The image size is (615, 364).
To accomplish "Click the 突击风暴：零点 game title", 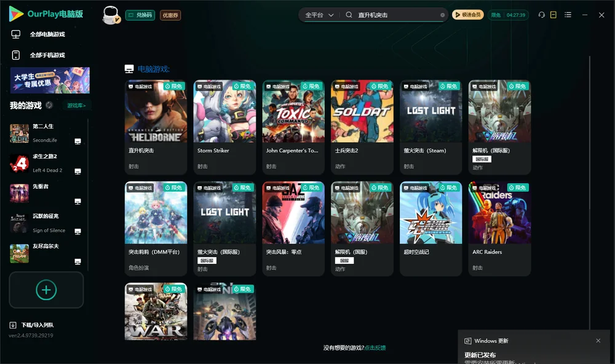I will [284, 252].
